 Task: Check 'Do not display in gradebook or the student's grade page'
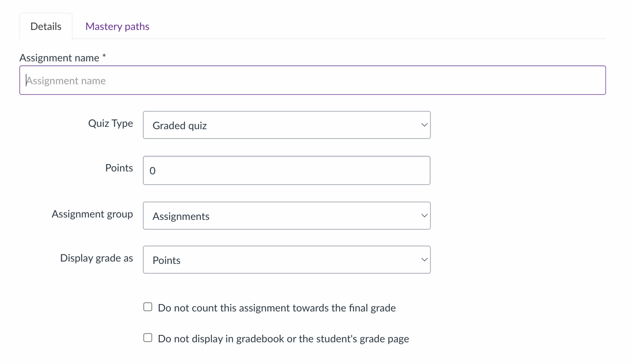click(x=147, y=338)
